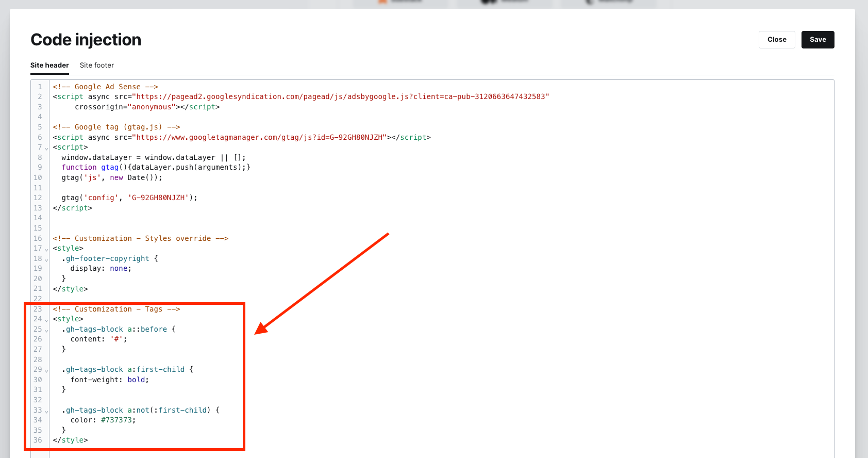This screenshot has height=458, width=868.
Task: Fold the style block at line 17
Action: coord(46,249)
